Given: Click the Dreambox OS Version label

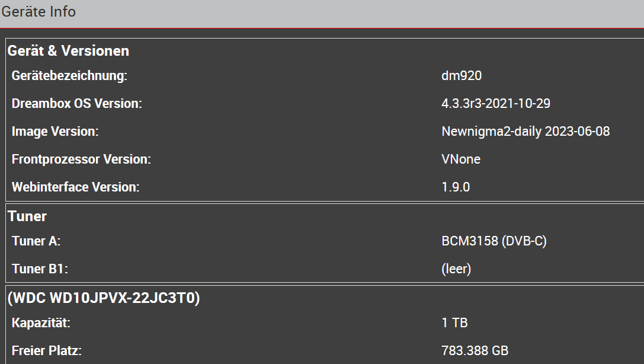Looking at the screenshot, I should [x=77, y=104].
